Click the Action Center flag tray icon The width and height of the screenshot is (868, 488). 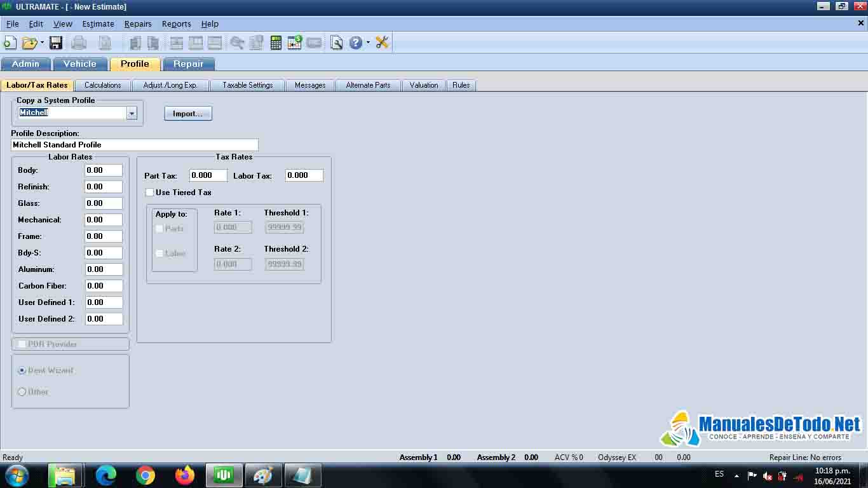752,475
